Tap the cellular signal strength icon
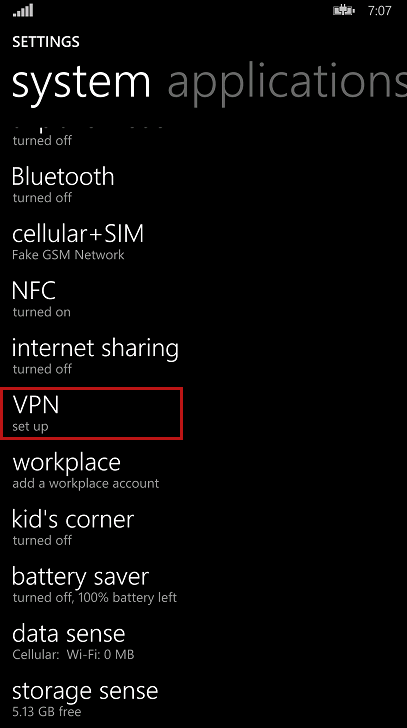This screenshot has width=407, height=728. point(23,11)
